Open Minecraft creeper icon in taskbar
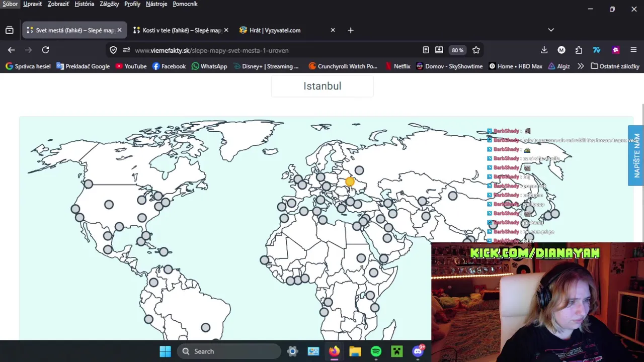The height and width of the screenshot is (362, 644). (397, 351)
